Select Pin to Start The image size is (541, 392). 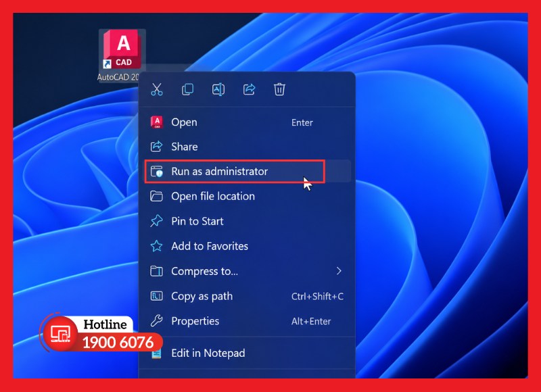[248, 221]
